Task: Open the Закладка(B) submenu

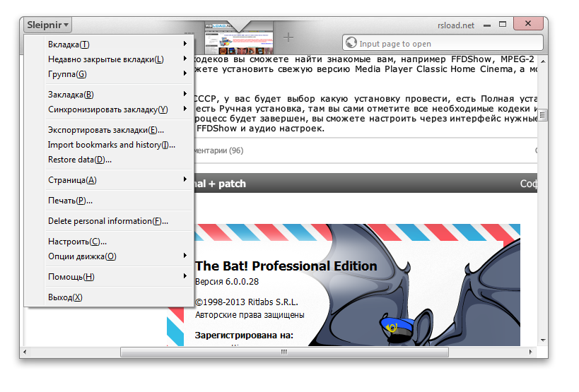Action: [x=110, y=95]
